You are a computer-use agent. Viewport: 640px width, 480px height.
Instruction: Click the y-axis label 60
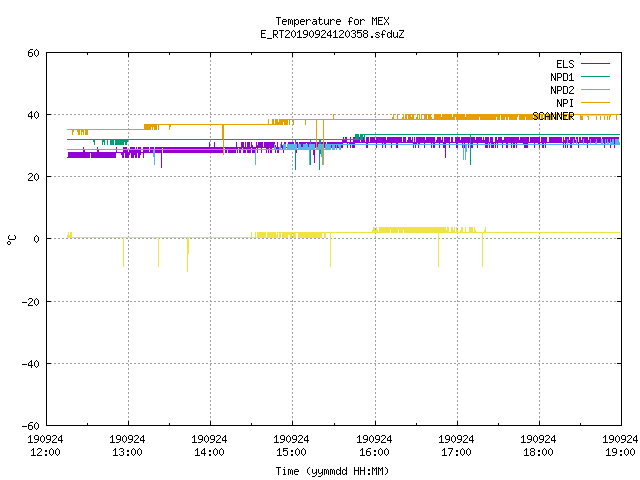pos(33,53)
